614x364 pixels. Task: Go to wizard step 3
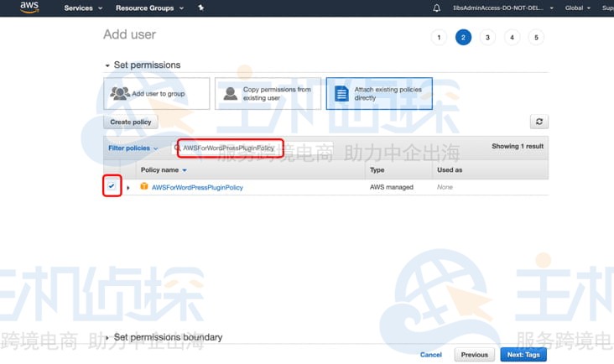(487, 38)
